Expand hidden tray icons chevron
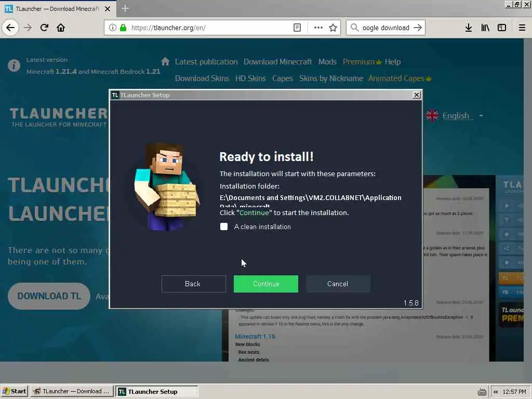Image resolution: width=532 pixels, height=399 pixels. point(496,392)
